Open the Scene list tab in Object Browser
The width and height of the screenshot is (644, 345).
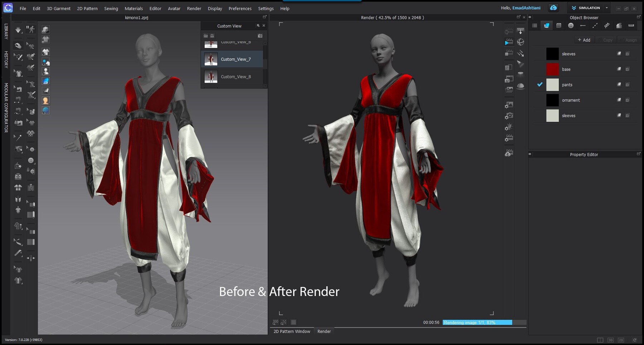click(x=535, y=25)
